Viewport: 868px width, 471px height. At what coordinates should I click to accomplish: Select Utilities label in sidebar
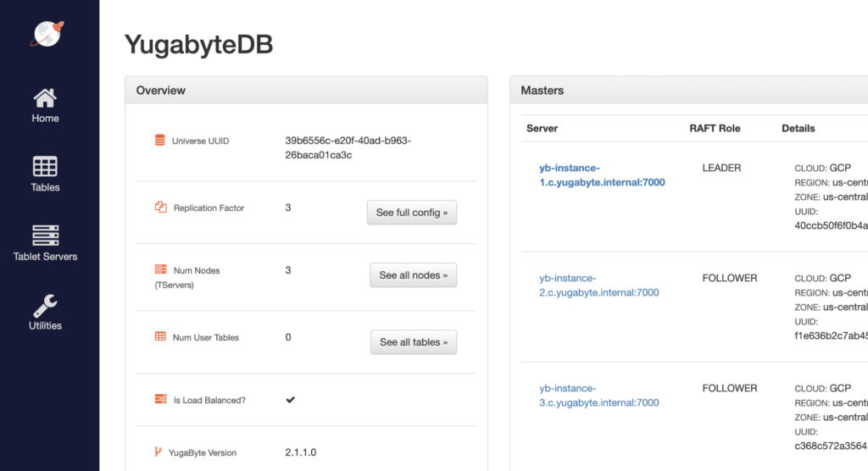45,325
